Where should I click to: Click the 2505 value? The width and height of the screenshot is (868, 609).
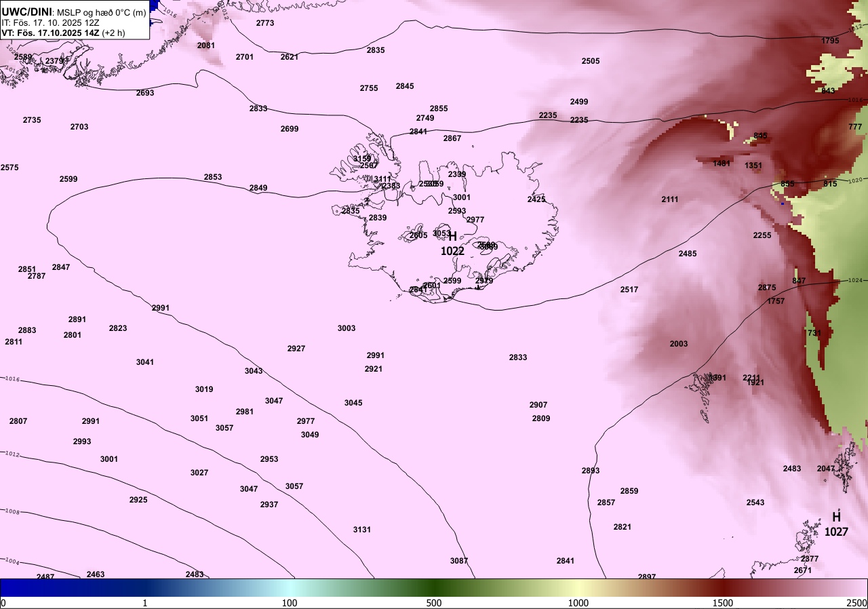click(591, 61)
